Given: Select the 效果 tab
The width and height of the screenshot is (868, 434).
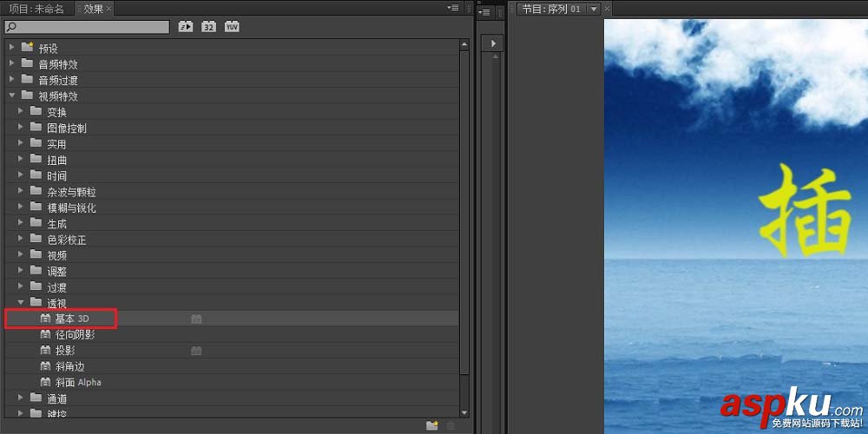Looking at the screenshot, I should pyautogui.click(x=94, y=9).
